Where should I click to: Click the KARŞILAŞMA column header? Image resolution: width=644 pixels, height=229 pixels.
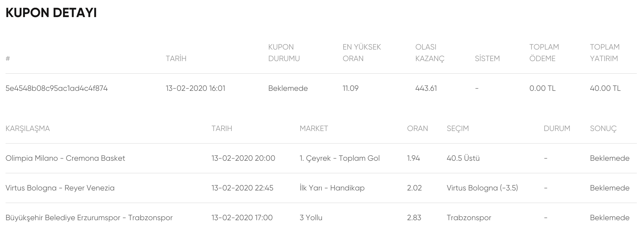point(28,129)
